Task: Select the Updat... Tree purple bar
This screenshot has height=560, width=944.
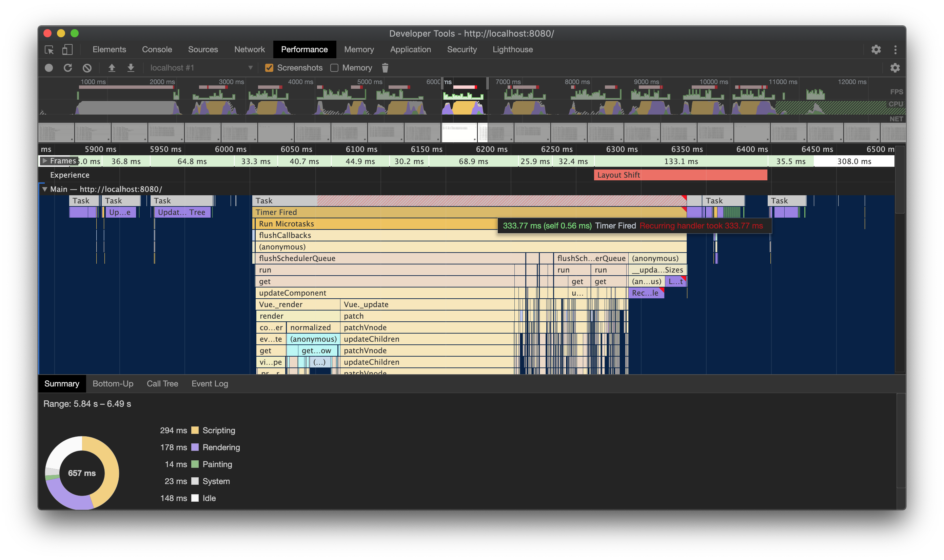Action: (183, 212)
